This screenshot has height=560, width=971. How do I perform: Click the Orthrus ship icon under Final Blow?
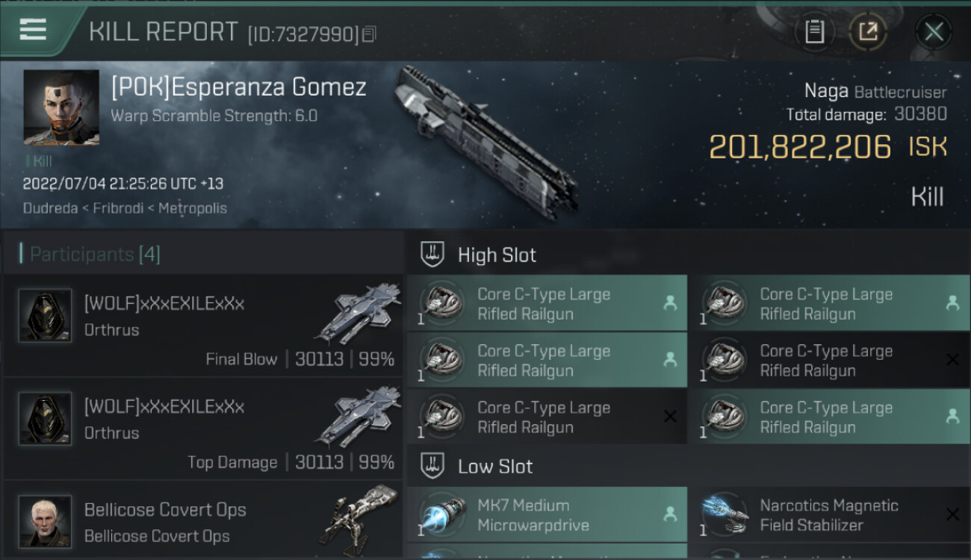tap(359, 313)
